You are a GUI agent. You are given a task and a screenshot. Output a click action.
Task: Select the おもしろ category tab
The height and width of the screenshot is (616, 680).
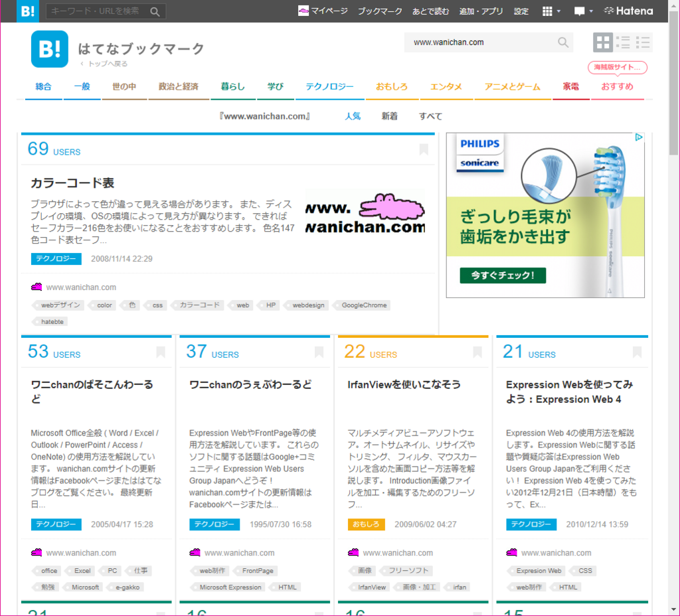(x=392, y=87)
